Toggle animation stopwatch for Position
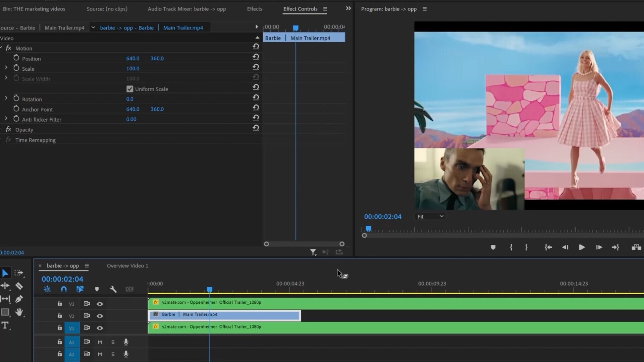The width and height of the screenshot is (644, 362). 16,58
